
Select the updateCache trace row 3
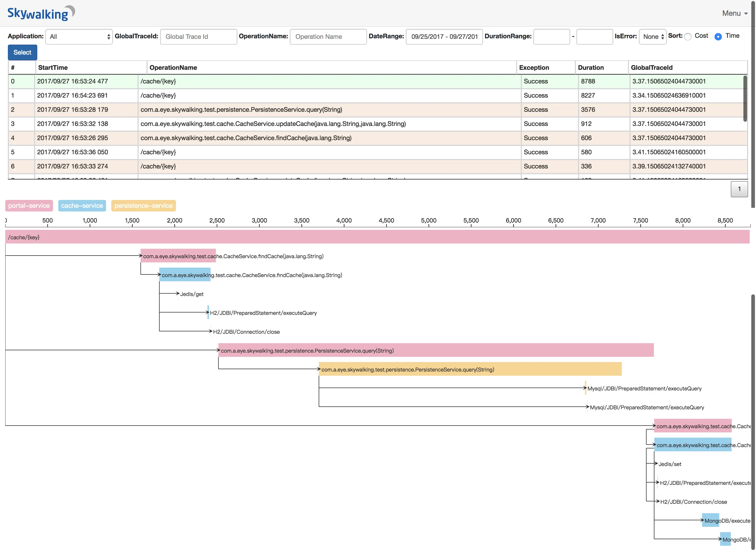[273, 124]
